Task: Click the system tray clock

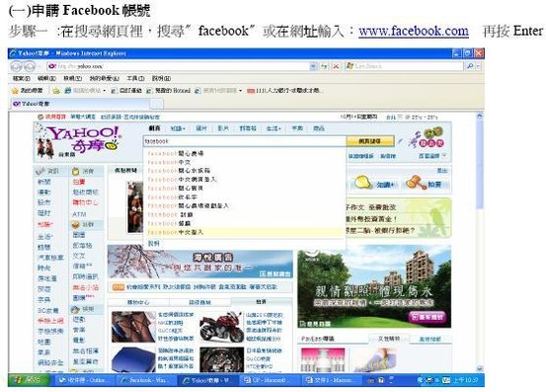Action: point(465,380)
